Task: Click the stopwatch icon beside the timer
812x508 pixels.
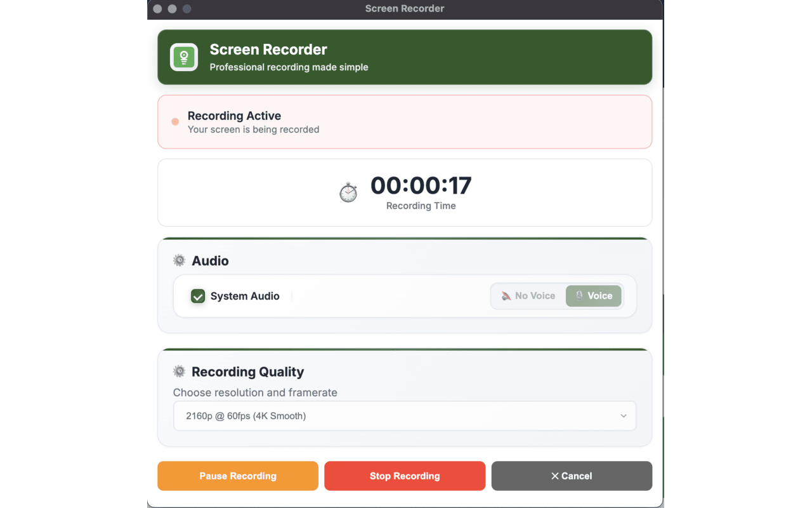Action: tap(348, 191)
